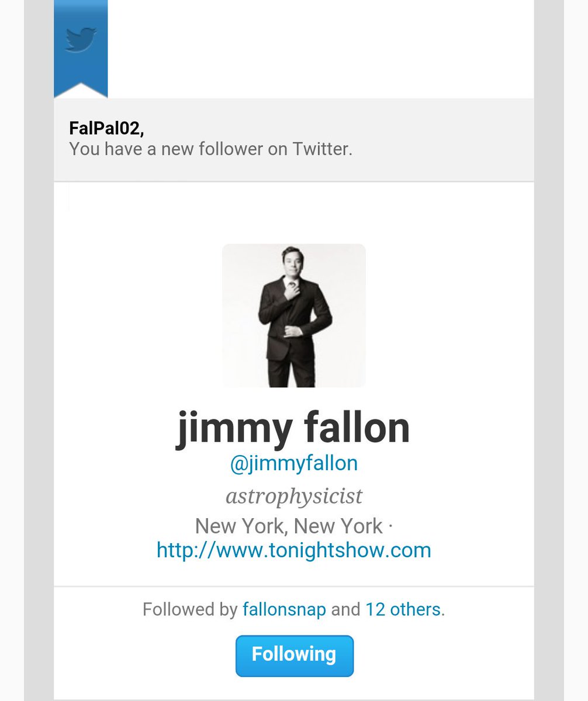Click the white header area beside Twitter ribbon
588x701 pixels.
point(320,49)
